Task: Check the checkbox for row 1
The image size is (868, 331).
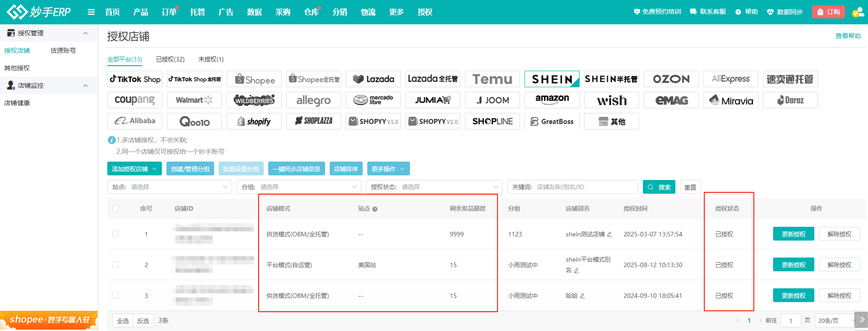Action: coord(116,234)
